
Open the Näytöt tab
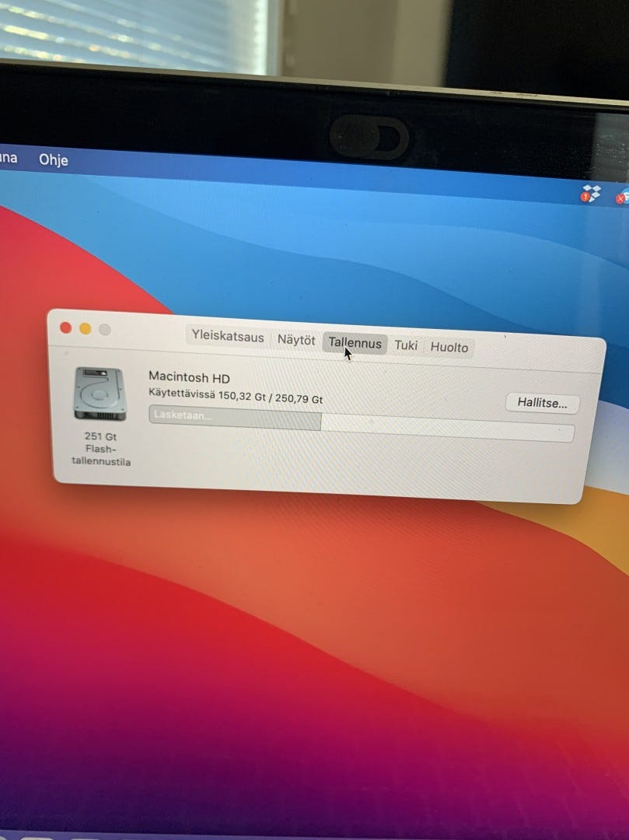pos(296,340)
